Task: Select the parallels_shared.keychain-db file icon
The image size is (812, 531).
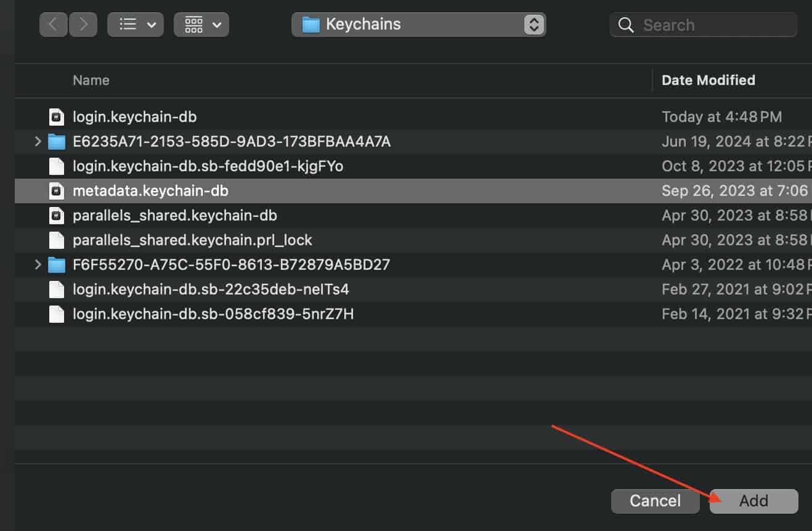Action: [x=57, y=216]
